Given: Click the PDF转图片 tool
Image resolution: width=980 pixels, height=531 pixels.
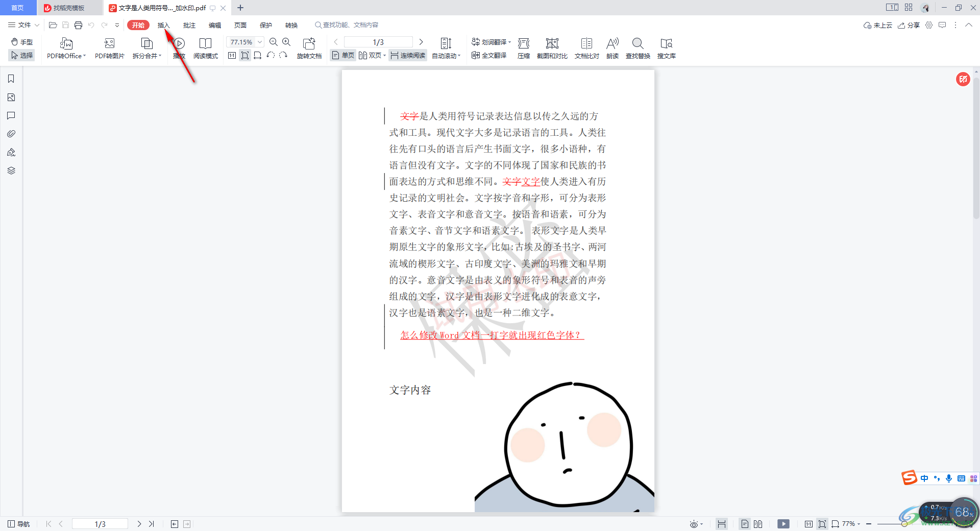Looking at the screenshot, I should tap(109, 49).
